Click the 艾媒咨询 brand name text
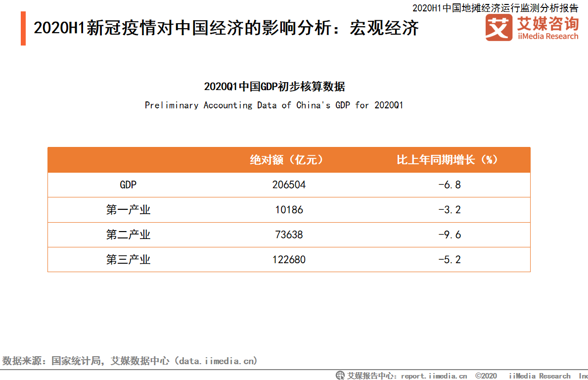The image size is (588, 380). click(x=548, y=24)
